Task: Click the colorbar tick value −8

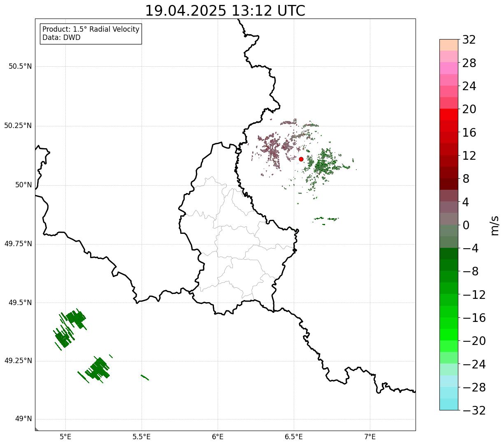Action: pos(470,272)
